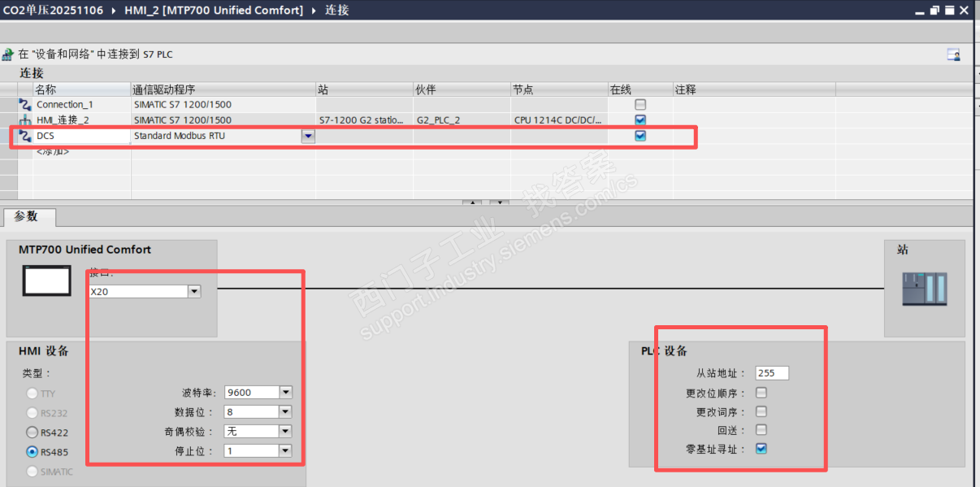Click the 在线 column header
980x487 pixels.
(640, 89)
